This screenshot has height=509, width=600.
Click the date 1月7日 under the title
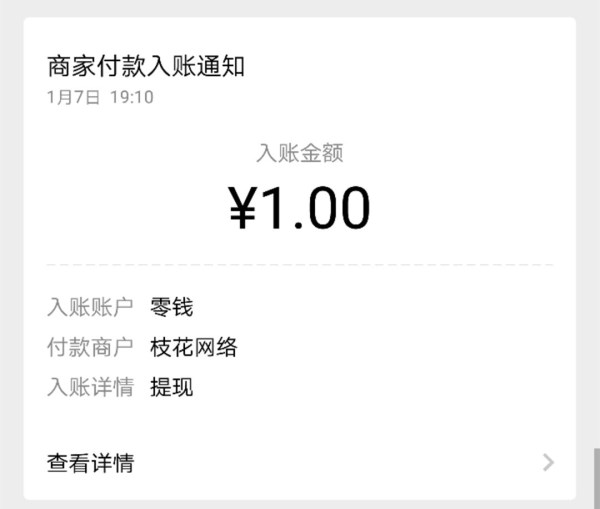[73, 97]
